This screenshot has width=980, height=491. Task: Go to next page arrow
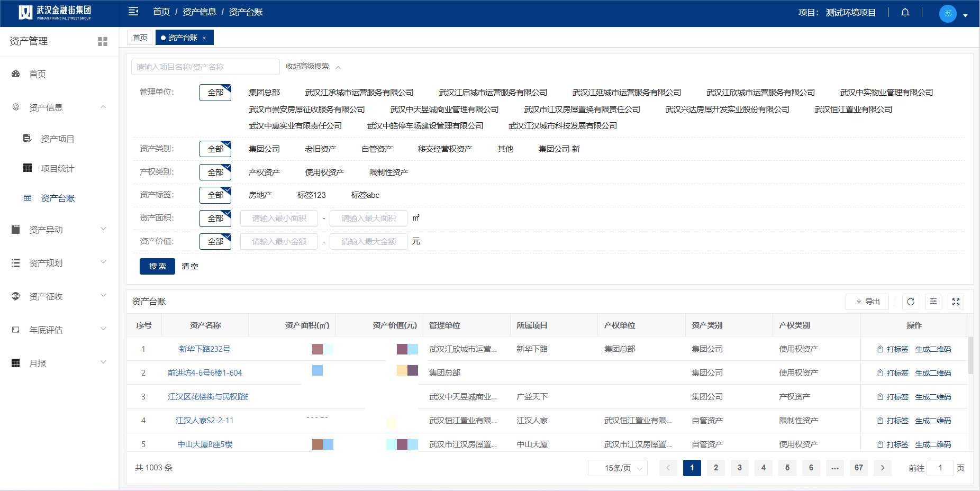[x=883, y=468]
